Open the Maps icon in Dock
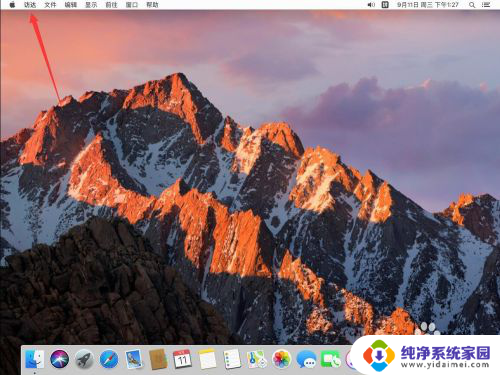Screen dimensions: 500x375 256,359
